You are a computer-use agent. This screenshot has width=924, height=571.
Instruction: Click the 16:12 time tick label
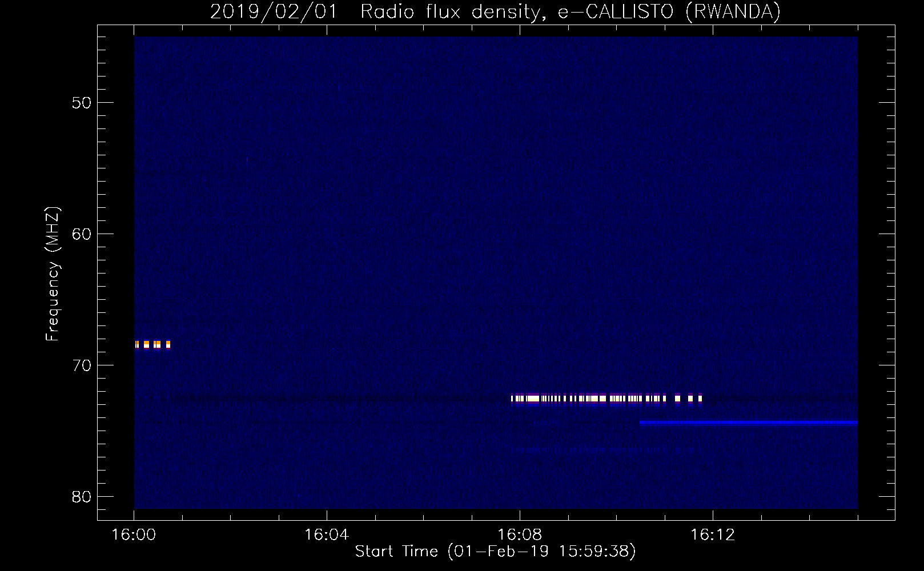pyautogui.click(x=713, y=535)
